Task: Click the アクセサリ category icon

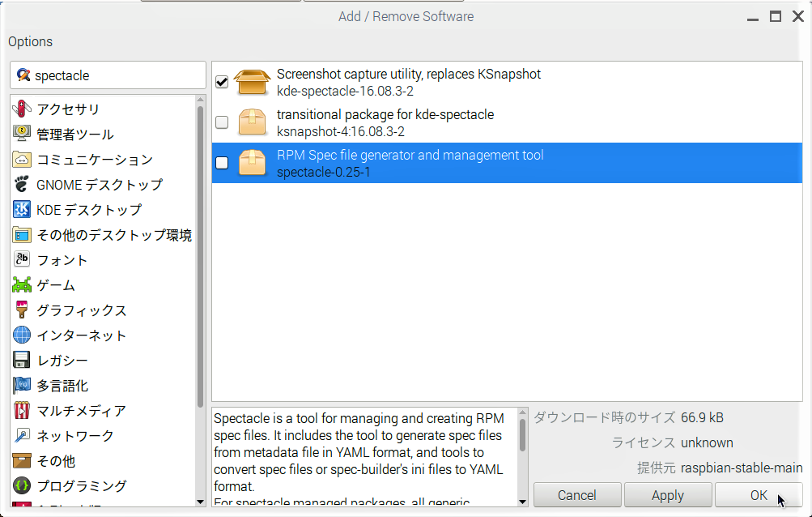Action: point(22,109)
